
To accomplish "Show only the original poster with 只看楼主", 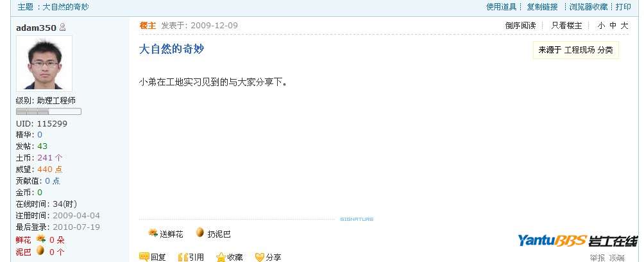I will 566,26.
